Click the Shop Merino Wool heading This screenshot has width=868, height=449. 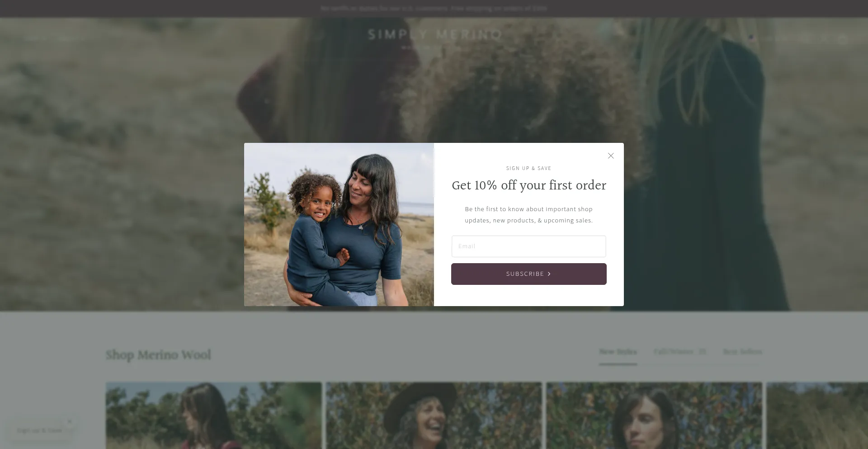pyautogui.click(x=158, y=355)
